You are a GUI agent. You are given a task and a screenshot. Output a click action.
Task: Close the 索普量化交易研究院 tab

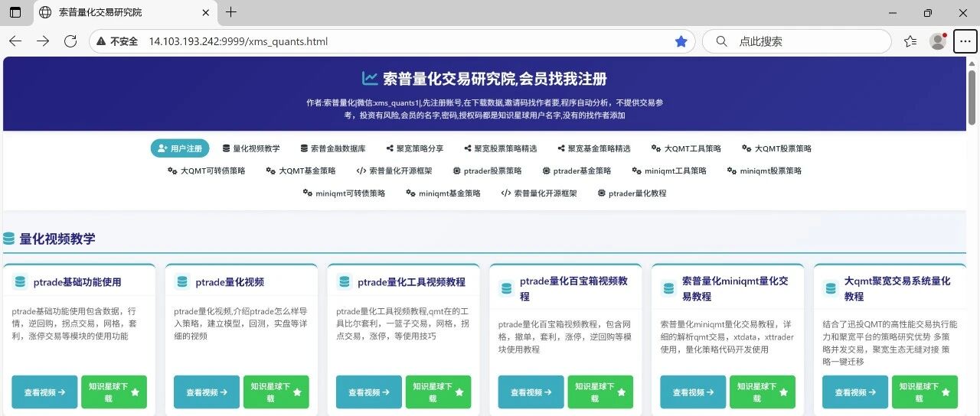pyautogui.click(x=204, y=12)
